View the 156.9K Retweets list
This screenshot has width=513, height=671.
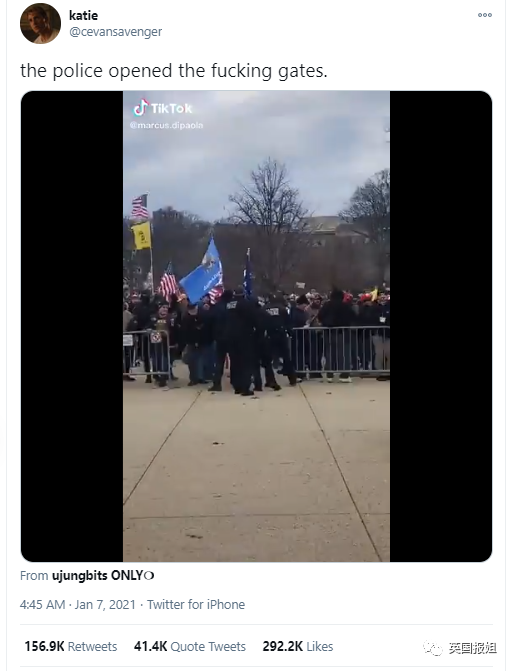tap(71, 646)
